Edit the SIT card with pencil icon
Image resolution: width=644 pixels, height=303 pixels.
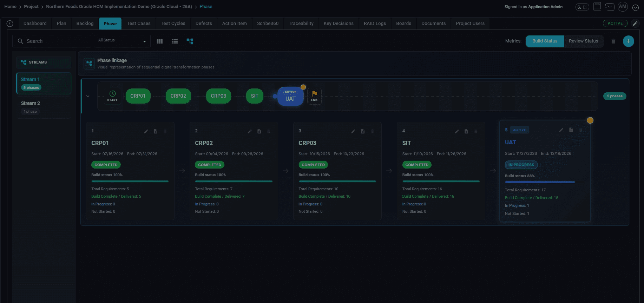tap(457, 131)
